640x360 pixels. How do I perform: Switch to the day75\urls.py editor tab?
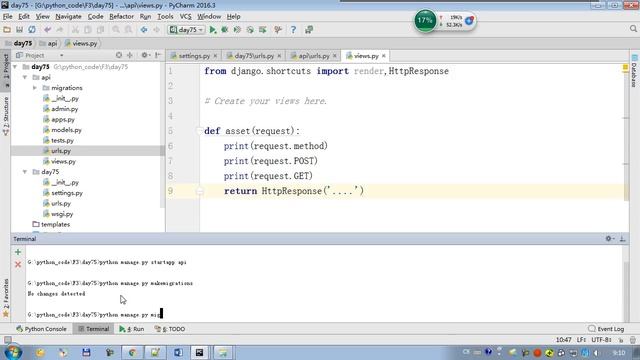(254, 56)
